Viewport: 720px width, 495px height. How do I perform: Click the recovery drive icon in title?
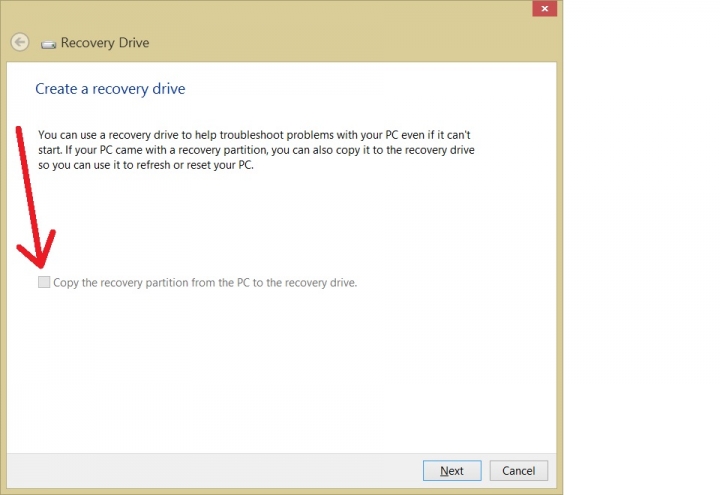(48, 44)
